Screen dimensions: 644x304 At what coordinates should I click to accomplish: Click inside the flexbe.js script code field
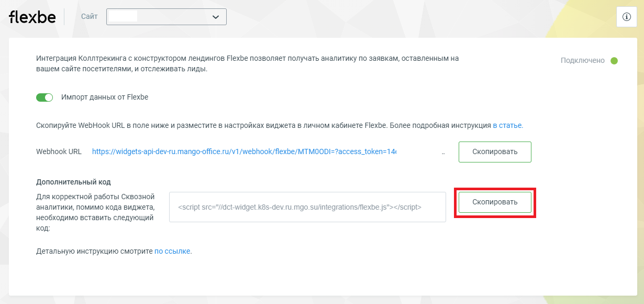point(307,207)
